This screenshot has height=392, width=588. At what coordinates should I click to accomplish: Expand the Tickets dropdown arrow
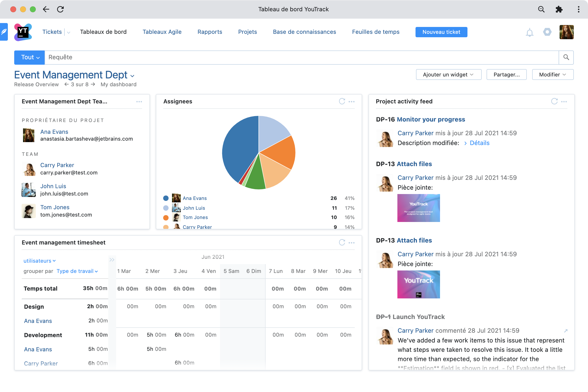coord(69,32)
